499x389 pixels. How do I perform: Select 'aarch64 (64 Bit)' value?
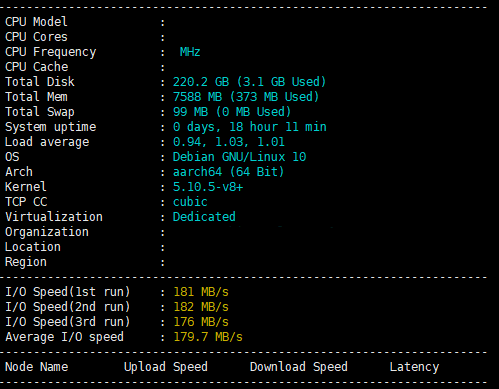[x=228, y=172]
